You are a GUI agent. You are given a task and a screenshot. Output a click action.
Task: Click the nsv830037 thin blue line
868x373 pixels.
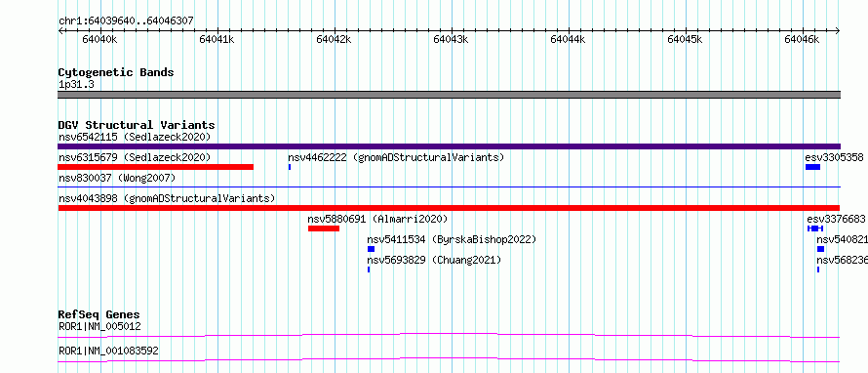[449, 187]
